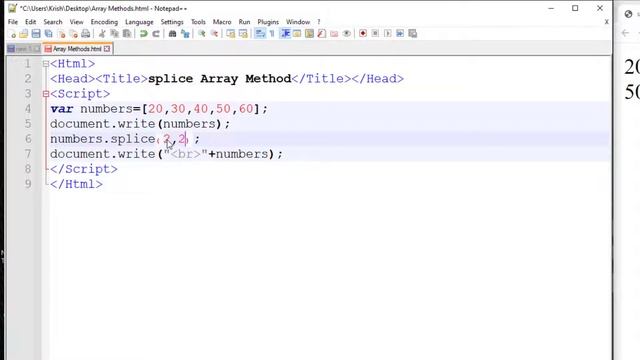Open the Plugins menu
640x360 pixels.
click(x=268, y=22)
